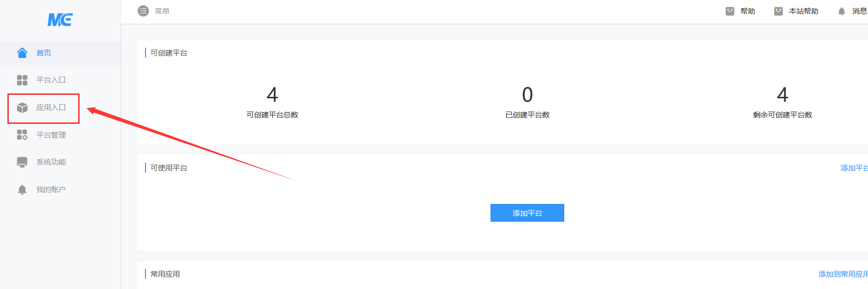The image size is (868, 289).
Task: Open the 本站帮助 top bar item
Action: click(804, 11)
